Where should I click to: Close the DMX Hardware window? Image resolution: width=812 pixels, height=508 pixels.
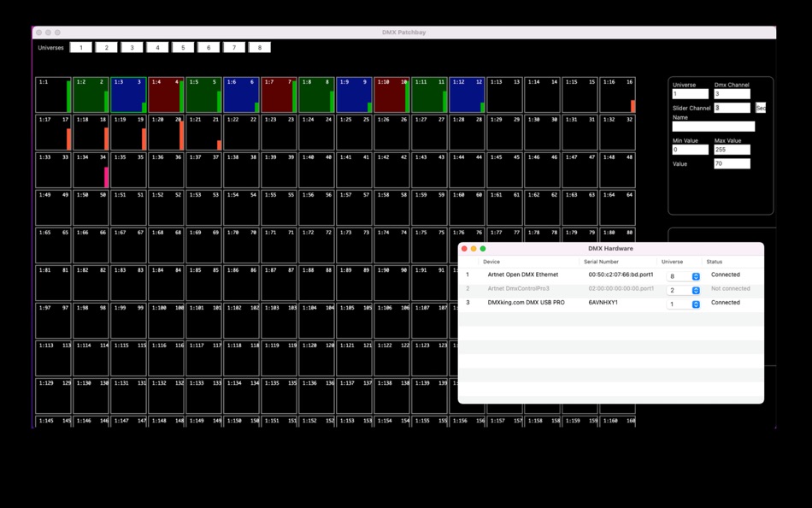pyautogui.click(x=464, y=249)
